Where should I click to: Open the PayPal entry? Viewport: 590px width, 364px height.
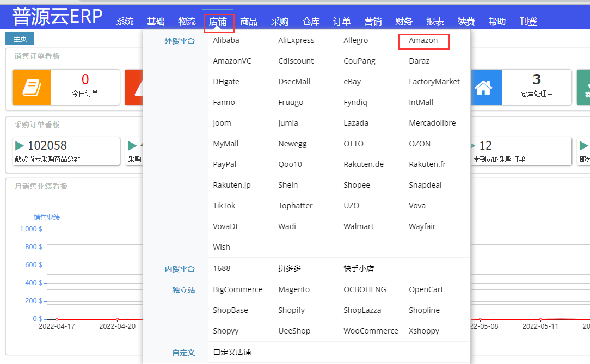point(225,165)
